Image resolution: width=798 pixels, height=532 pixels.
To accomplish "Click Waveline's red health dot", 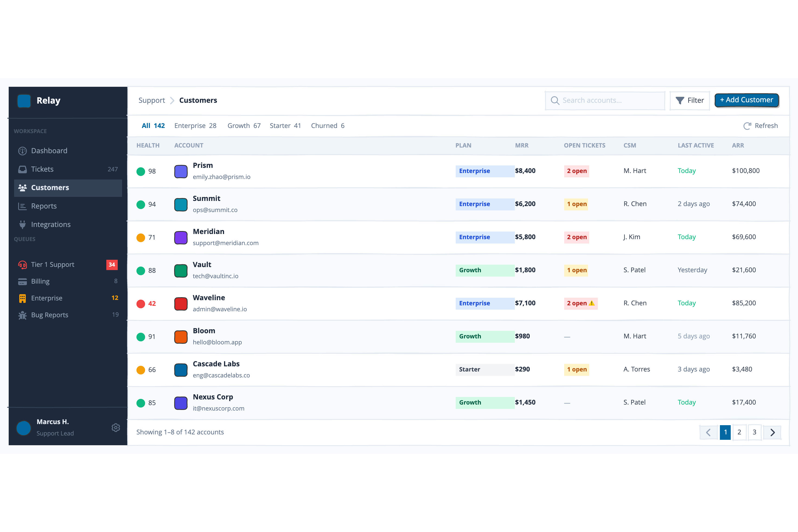I will coord(141,304).
